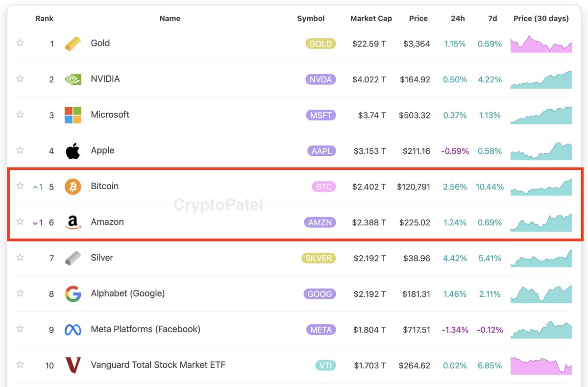Sort table by Rank column header

[45, 19]
